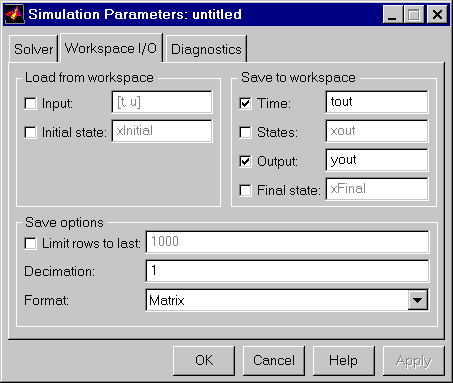
Task: Click the Input field showing [t, u]
Action: tap(162, 102)
